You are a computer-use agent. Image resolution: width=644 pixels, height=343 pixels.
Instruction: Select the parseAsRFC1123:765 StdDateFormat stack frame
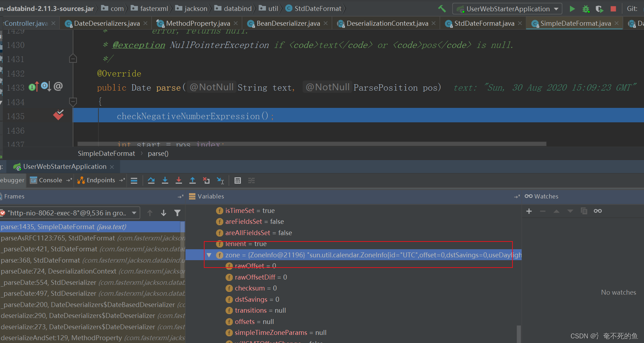(x=92, y=238)
